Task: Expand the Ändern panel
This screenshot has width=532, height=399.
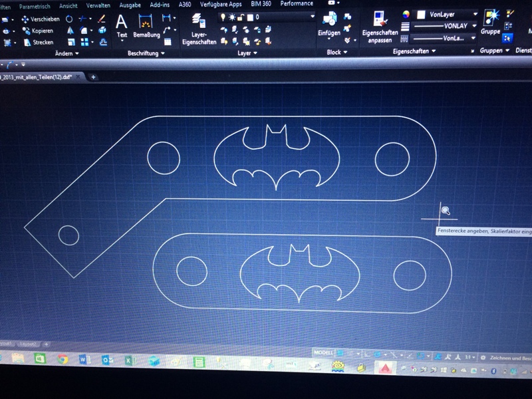Action: [x=66, y=53]
